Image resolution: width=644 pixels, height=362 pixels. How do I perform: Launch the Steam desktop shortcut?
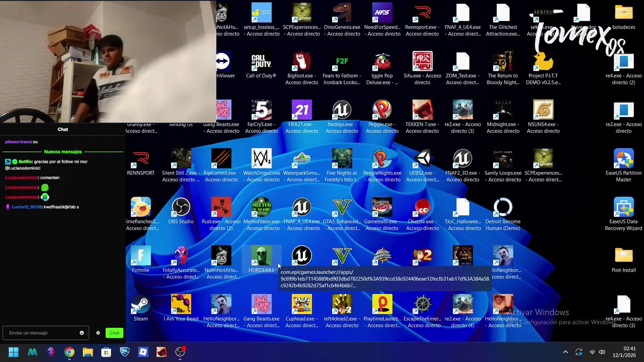click(140, 309)
